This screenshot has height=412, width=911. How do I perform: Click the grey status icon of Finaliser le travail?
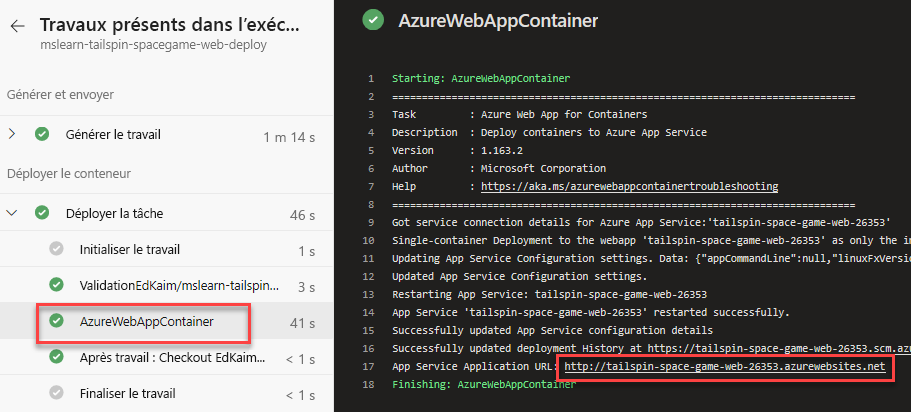[56, 393]
